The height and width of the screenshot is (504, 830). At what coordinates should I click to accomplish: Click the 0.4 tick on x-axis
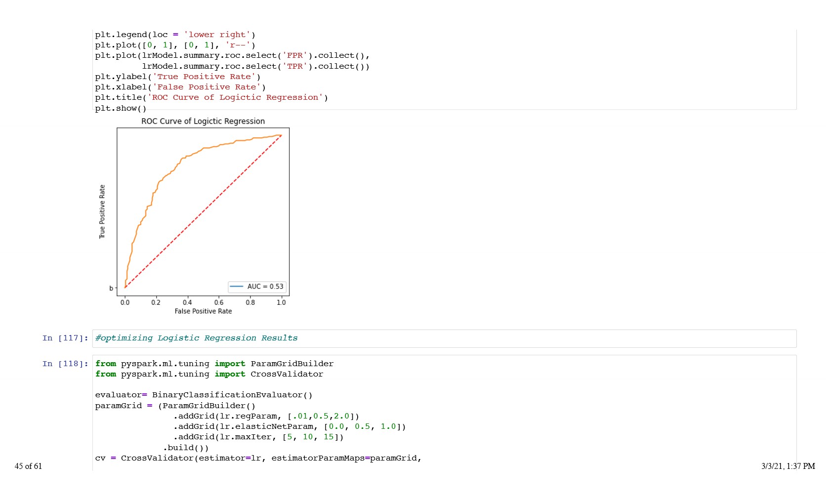point(187,302)
